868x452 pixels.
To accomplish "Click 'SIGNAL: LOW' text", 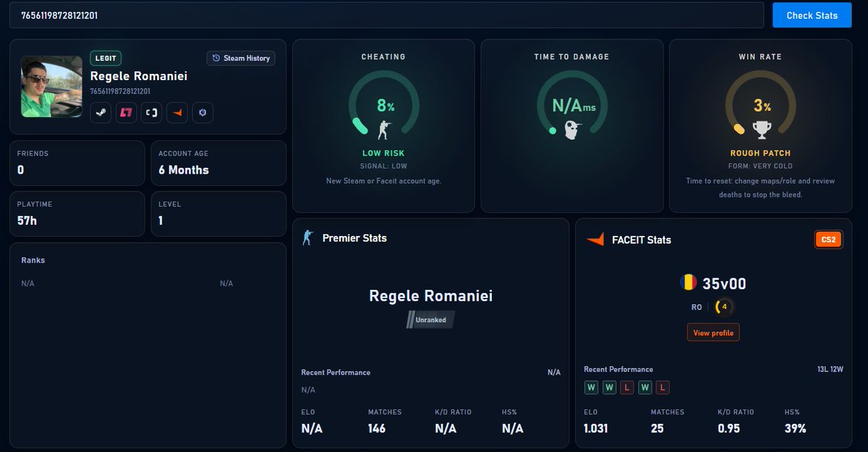I will click(383, 166).
